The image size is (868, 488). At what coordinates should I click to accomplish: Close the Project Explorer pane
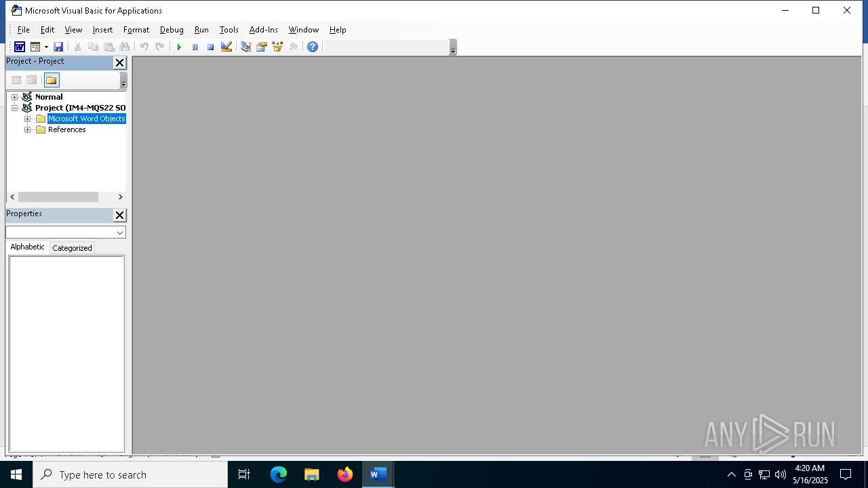click(x=119, y=62)
